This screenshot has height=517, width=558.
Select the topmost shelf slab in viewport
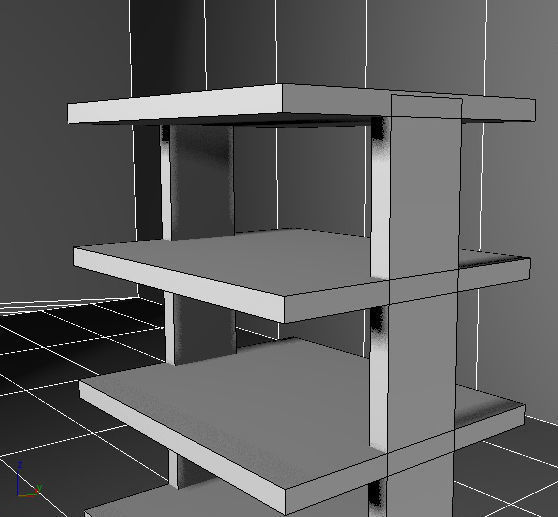(x=301, y=104)
